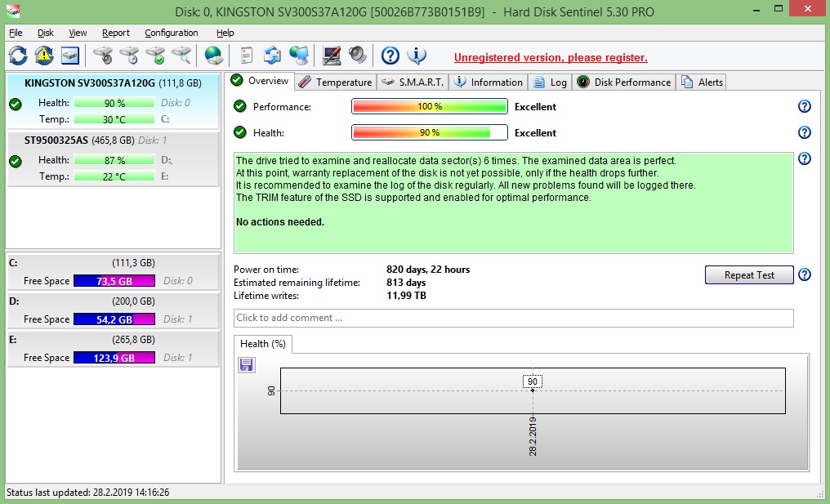Click the speaker sound toolbar icon
Viewport: 830px width, 504px height.
pyautogui.click(x=358, y=56)
